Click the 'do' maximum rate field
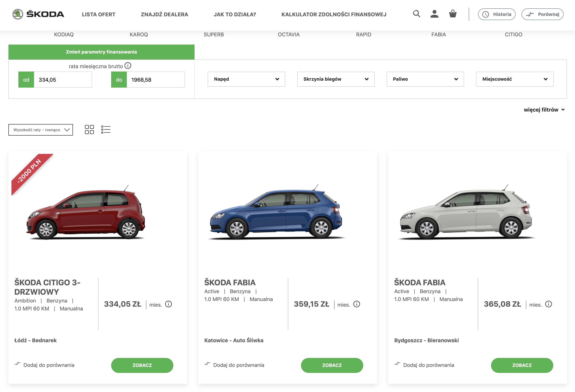This screenshot has width=575, height=392. [156, 80]
